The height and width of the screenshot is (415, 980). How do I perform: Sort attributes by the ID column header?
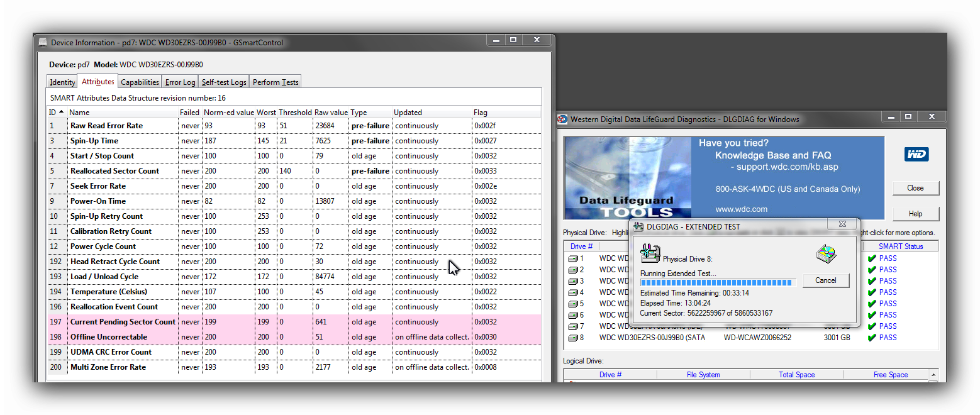pyautogui.click(x=57, y=113)
